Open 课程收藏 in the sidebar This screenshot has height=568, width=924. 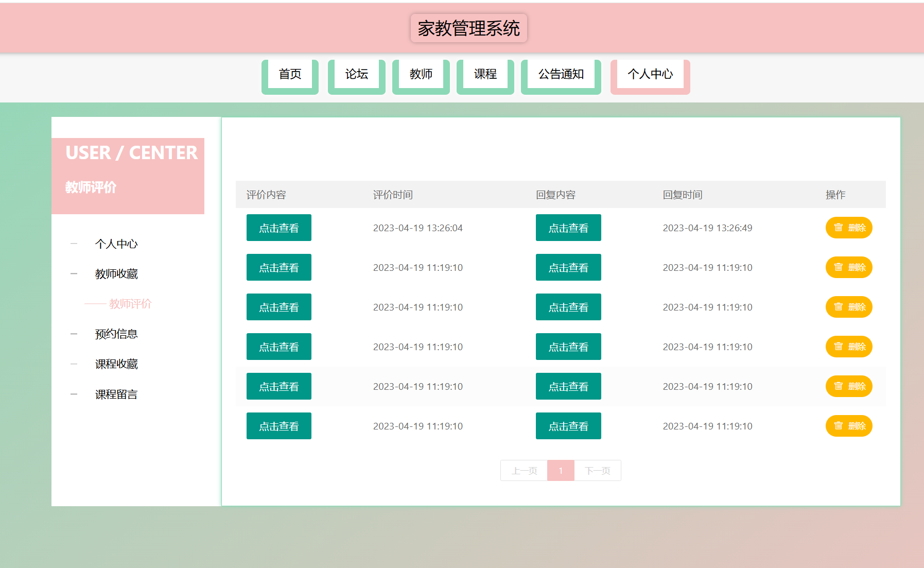pyautogui.click(x=116, y=364)
